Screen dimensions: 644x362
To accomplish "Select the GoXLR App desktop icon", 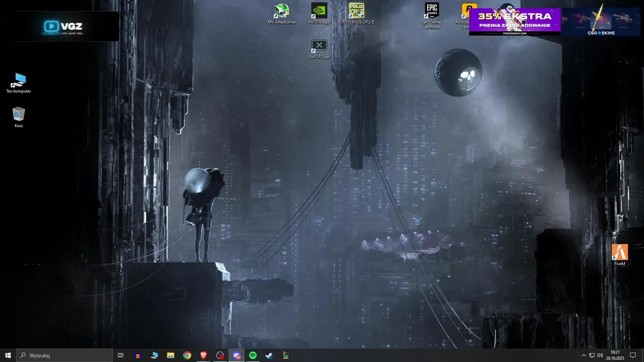I will pyautogui.click(x=319, y=49).
